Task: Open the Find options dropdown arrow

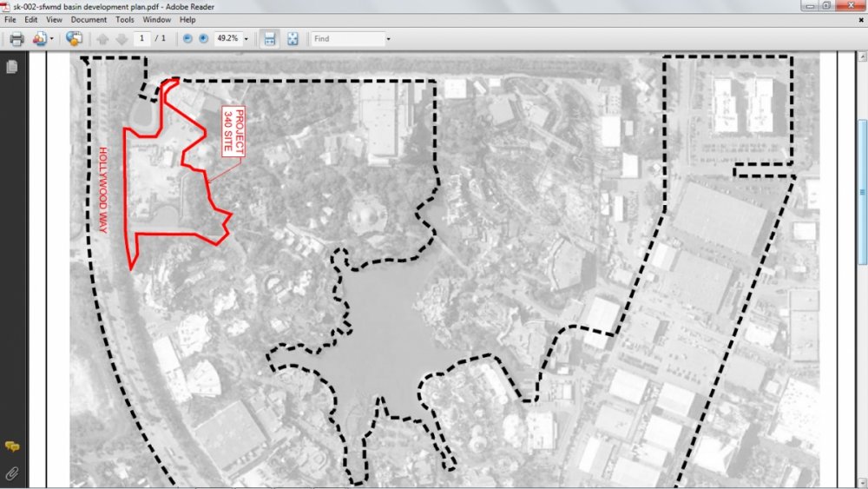Action: click(388, 39)
